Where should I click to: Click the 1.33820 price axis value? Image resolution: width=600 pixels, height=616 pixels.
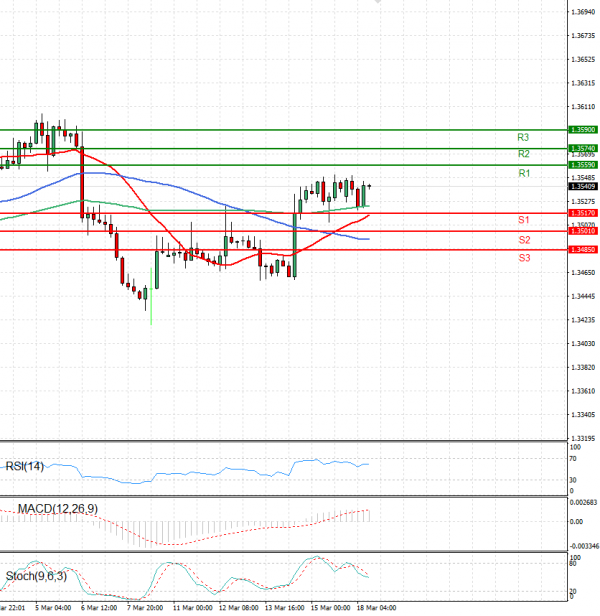pyautogui.click(x=583, y=368)
